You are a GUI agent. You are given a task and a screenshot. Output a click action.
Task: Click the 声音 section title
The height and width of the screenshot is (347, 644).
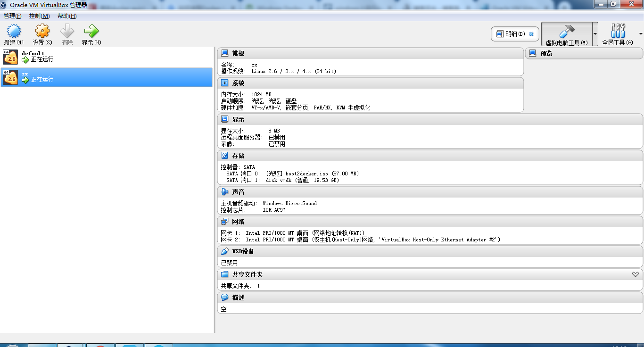click(x=238, y=192)
